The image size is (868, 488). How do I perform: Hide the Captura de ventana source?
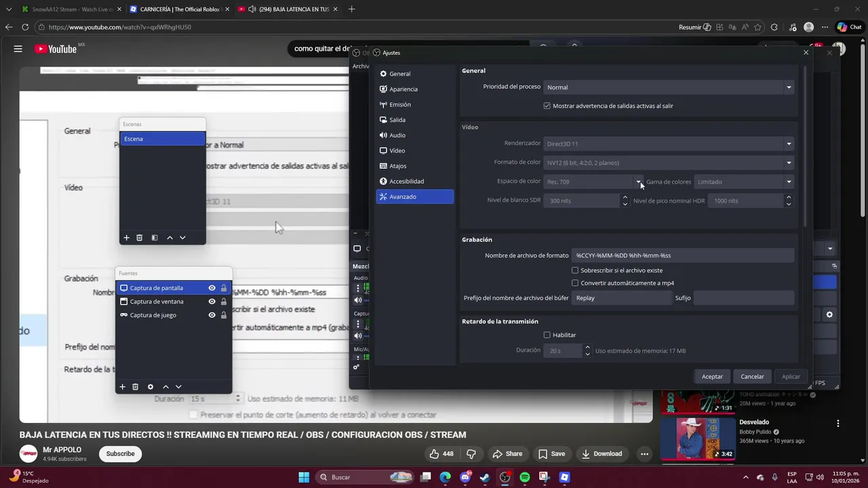point(212,302)
